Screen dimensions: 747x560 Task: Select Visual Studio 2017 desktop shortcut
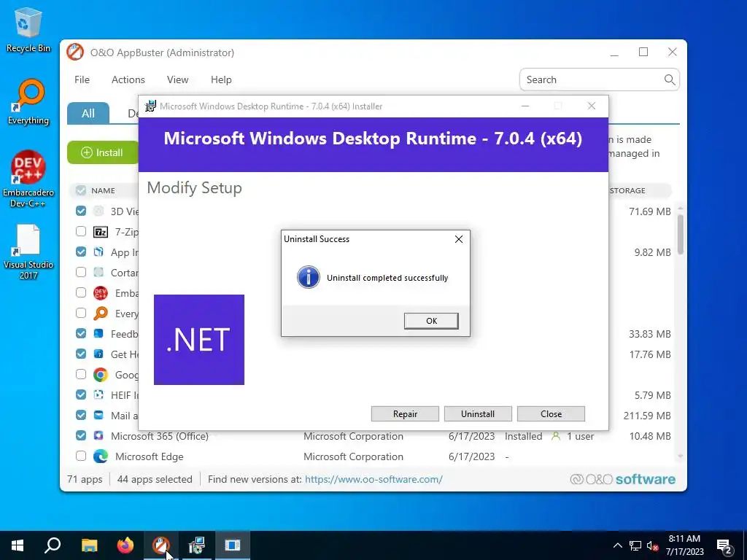(x=28, y=252)
